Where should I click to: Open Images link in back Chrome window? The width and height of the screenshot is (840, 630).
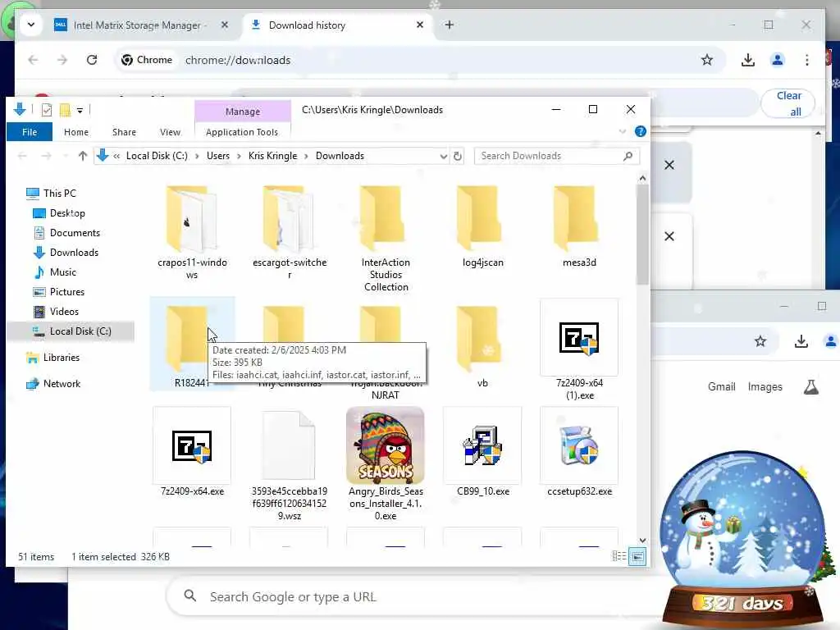click(x=765, y=387)
